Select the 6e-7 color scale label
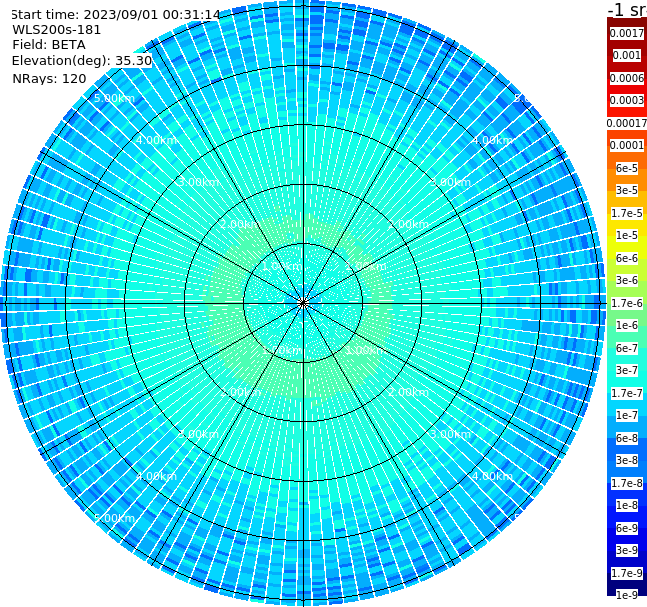The image size is (647, 607). pyautogui.click(x=627, y=348)
